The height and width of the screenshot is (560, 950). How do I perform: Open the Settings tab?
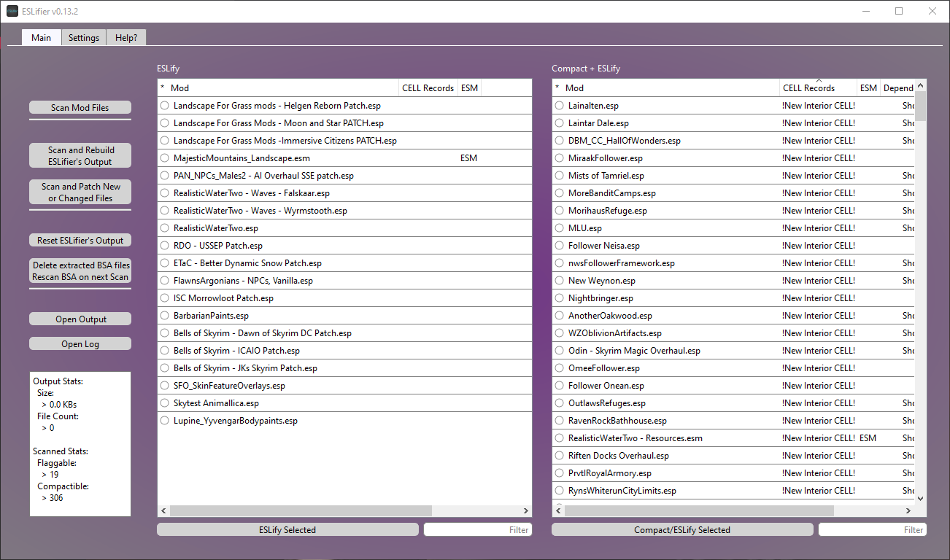(84, 37)
